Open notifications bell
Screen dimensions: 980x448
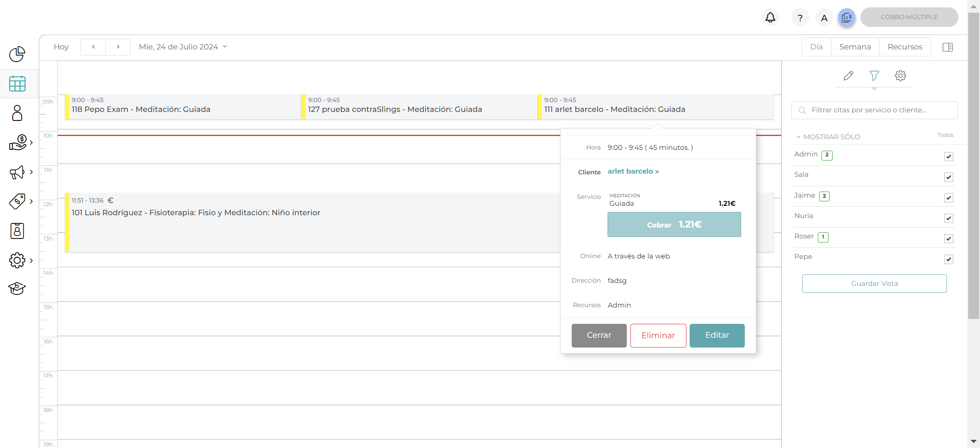[770, 18]
